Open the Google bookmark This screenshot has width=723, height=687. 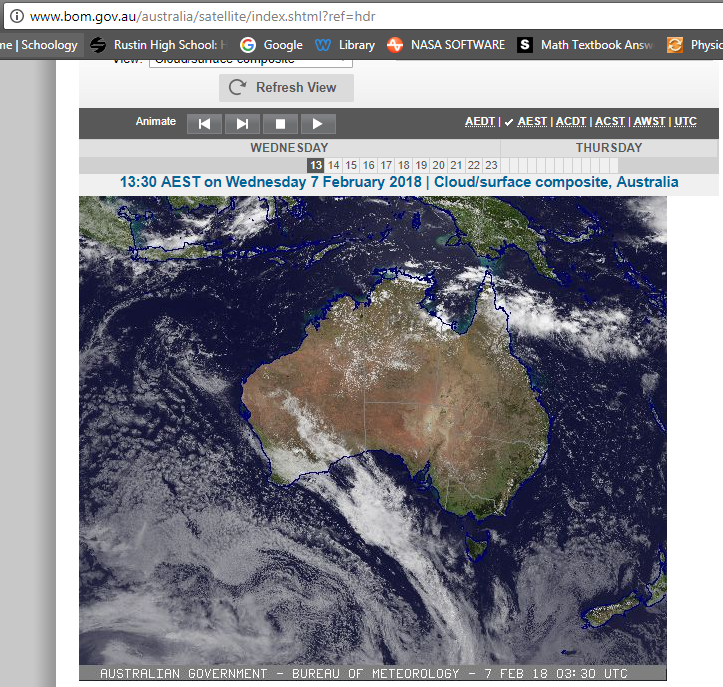[271, 45]
